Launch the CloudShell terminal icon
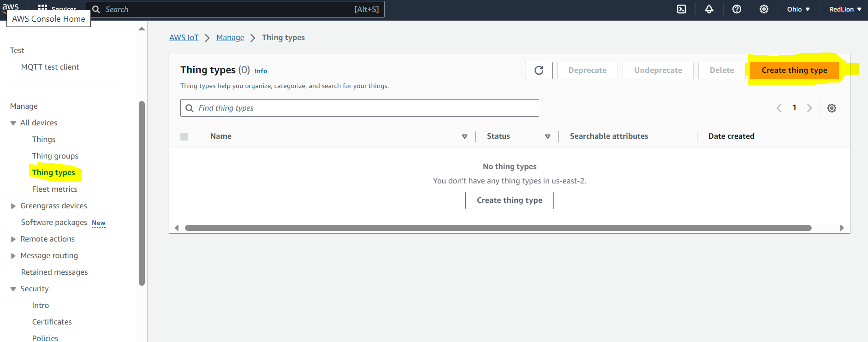The height and width of the screenshot is (342, 868). pos(681,9)
